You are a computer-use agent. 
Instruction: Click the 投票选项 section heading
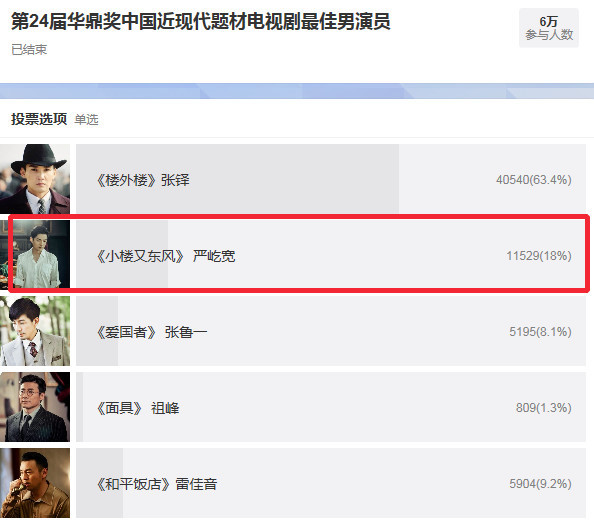pos(39,119)
